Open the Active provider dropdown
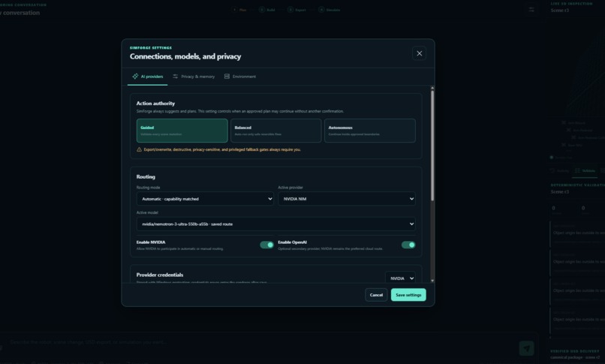Viewport: 605px width, 364px height. [x=347, y=199]
